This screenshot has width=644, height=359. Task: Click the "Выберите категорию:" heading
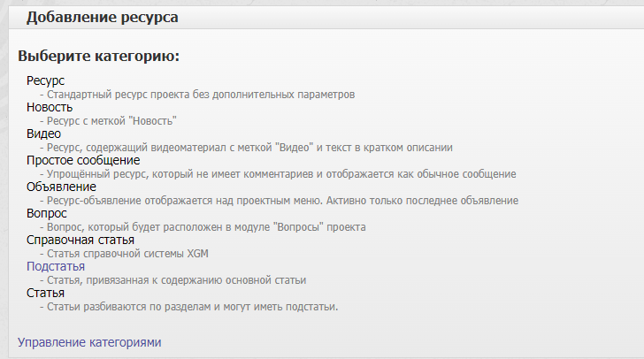coord(98,56)
